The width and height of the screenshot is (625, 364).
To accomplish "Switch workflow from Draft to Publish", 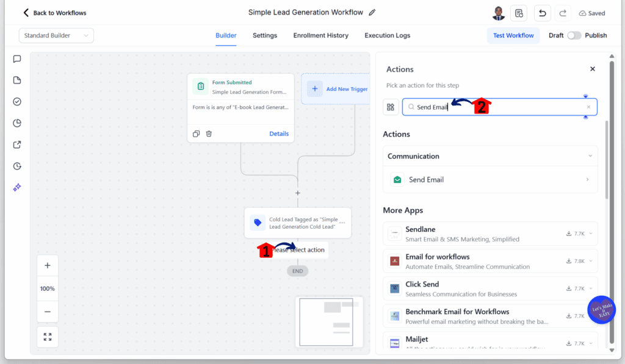I will 573,35.
